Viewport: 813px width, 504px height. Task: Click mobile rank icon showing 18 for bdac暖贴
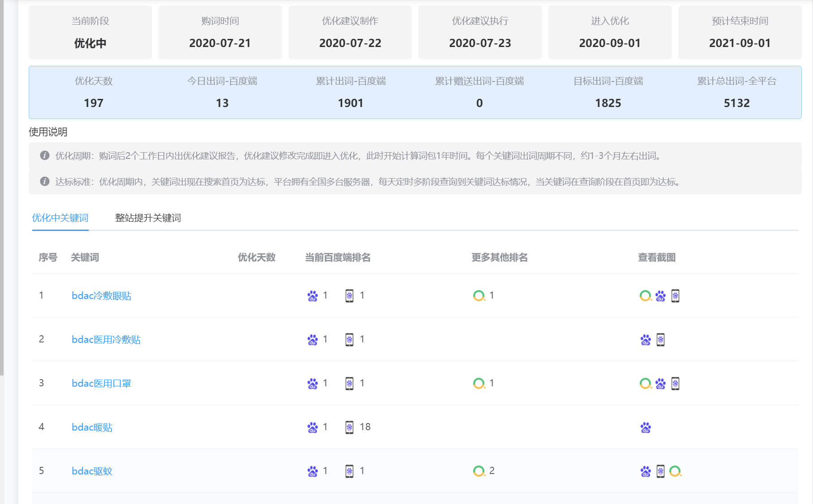point(349,427)
